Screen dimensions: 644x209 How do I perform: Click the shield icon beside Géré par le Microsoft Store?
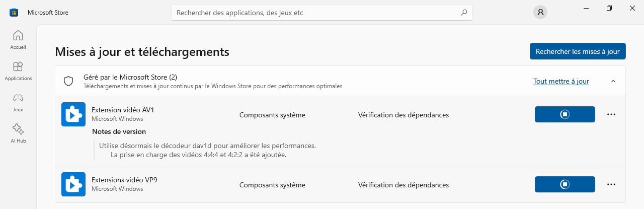pyautogui.click(x=68, y=81)
